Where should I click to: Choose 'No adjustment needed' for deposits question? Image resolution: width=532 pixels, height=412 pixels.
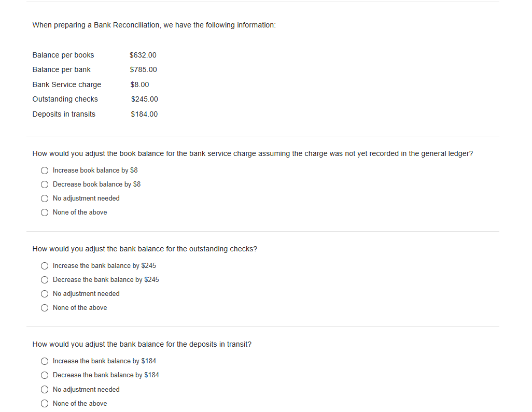[x=45, y=389]
